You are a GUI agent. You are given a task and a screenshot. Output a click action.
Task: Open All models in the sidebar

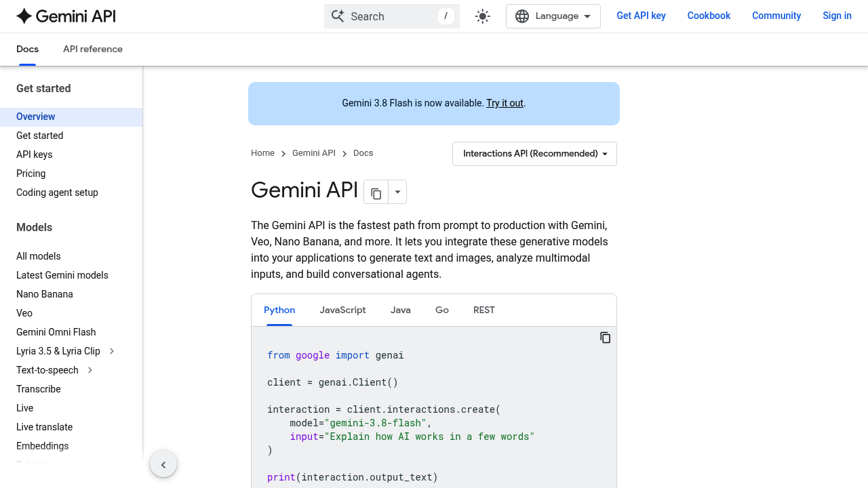coord(38,256)
